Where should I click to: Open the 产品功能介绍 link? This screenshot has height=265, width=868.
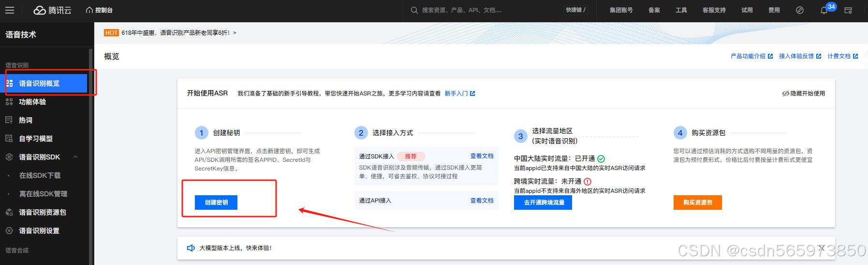click(x=751, y=56)
